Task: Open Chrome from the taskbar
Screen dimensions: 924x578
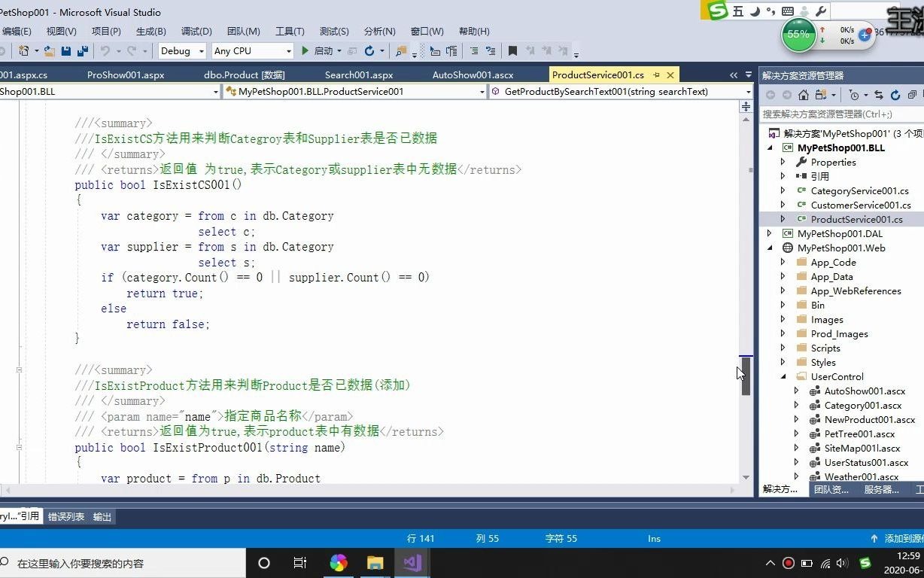Action: pos(339,563)
